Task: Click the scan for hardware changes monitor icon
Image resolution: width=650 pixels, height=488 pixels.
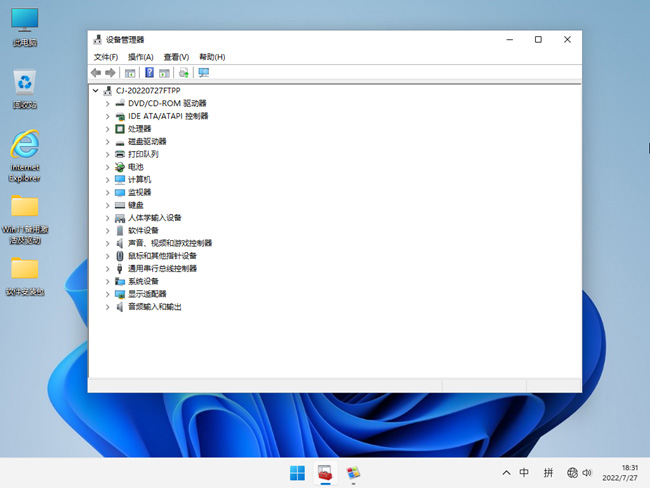Action: tap(204, 73)
